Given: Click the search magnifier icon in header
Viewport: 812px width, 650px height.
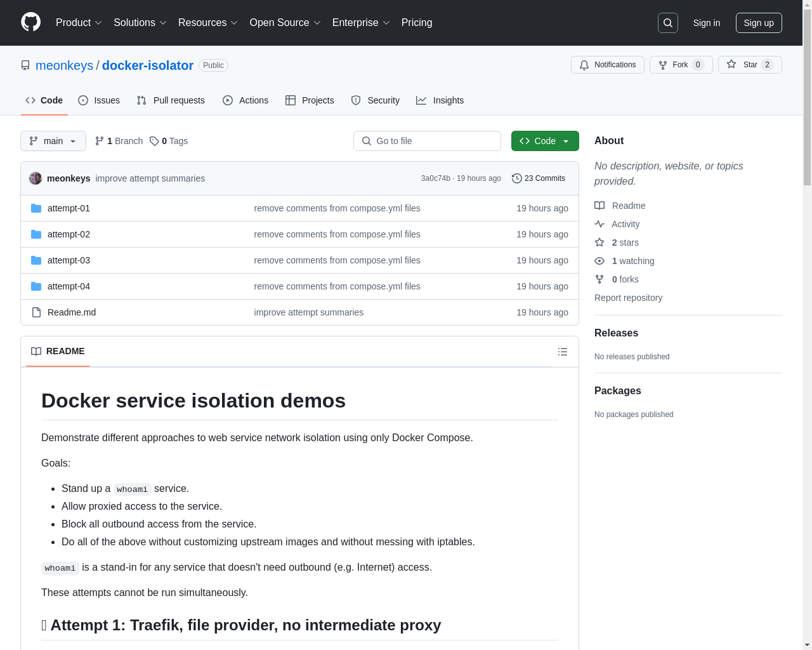Looking at the screenshot, I should pos(668,23).
